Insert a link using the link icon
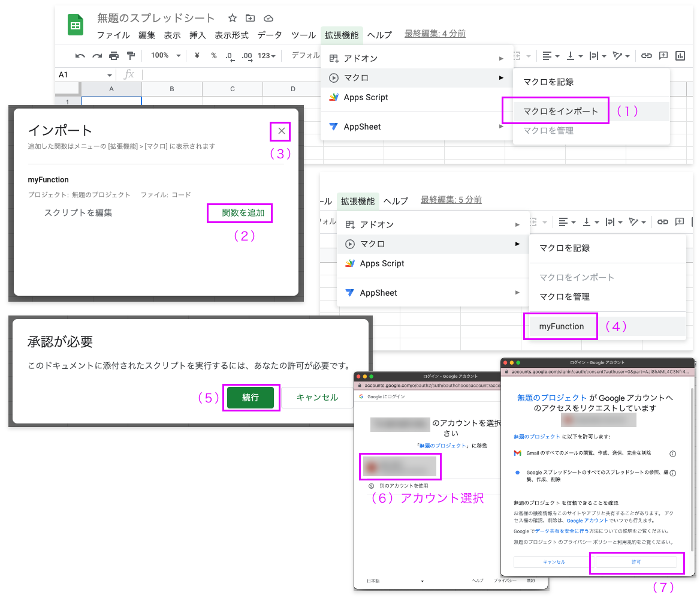700x598 pixels. click(646, 55)
